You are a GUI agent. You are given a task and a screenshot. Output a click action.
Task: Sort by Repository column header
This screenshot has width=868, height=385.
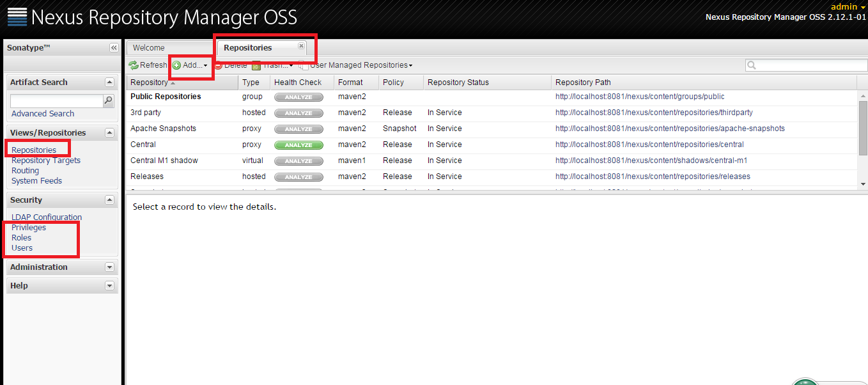[x=182, y=82]
